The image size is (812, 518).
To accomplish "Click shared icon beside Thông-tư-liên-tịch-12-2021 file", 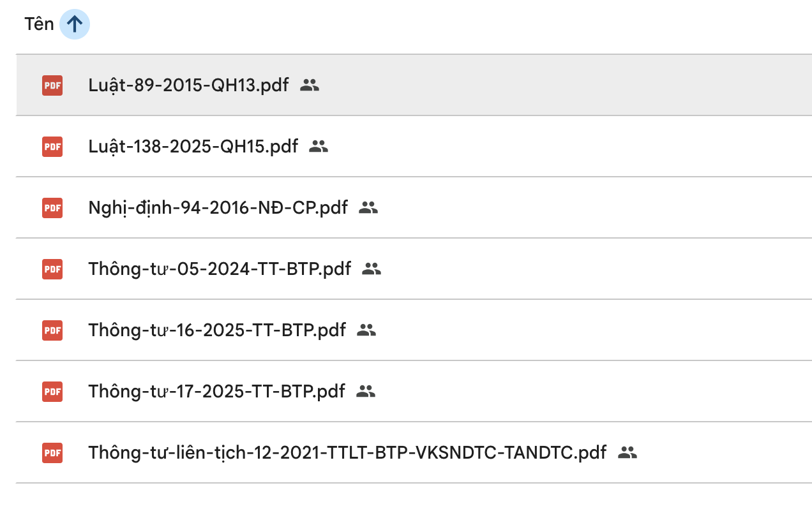I will (628, 452).
